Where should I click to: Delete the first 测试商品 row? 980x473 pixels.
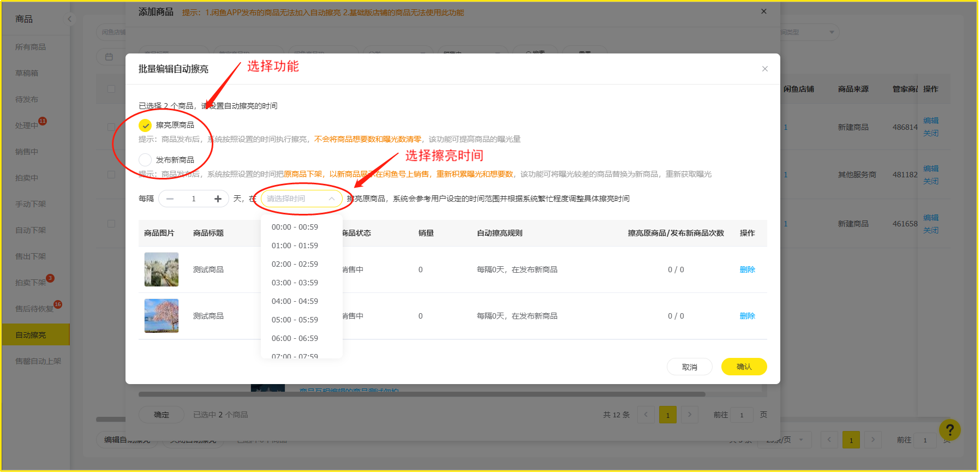pyautogui.click(x=747, y=270)
